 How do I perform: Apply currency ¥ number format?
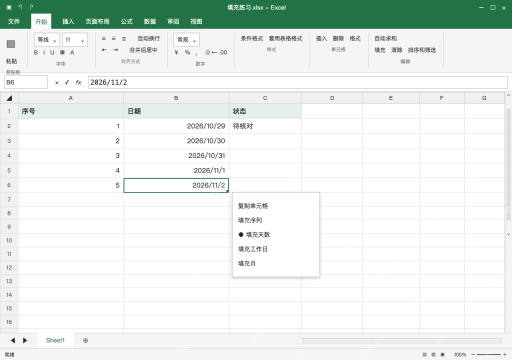coord(176,52)
